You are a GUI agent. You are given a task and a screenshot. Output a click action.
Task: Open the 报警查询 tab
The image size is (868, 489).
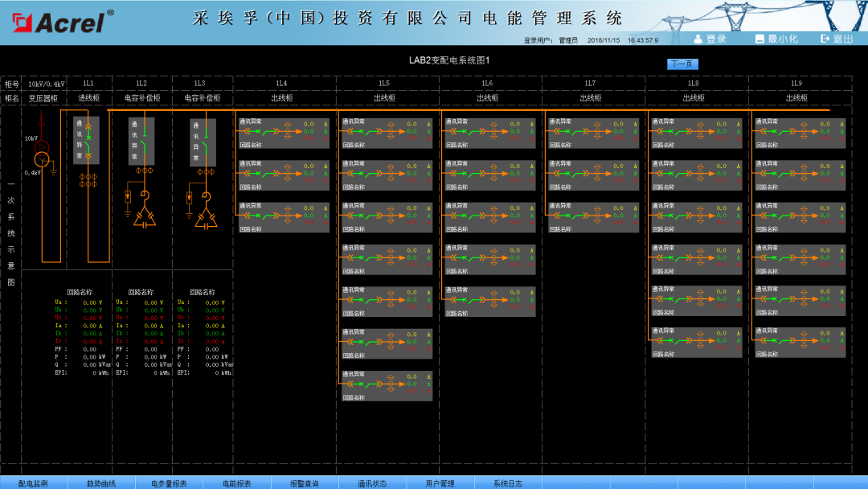pos(305,483)
